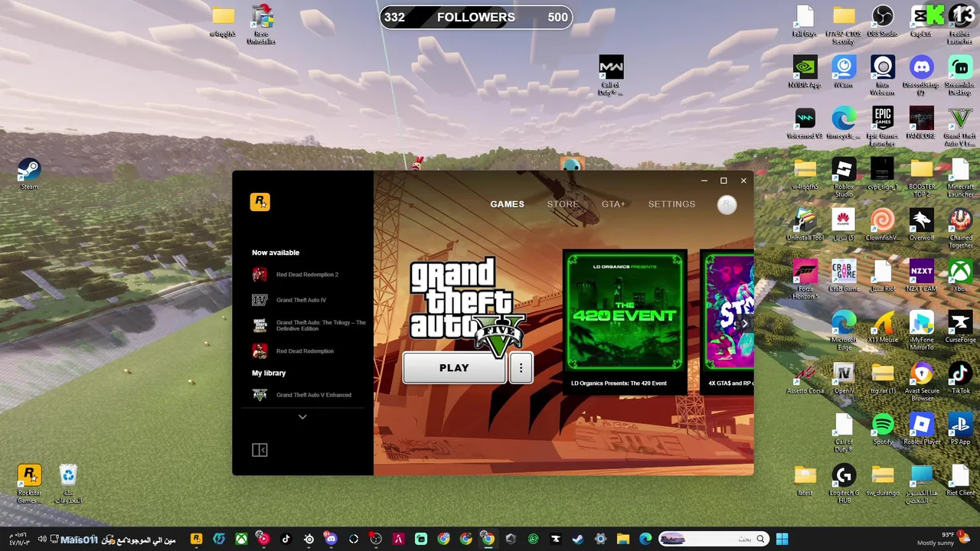Image resolution: width=980 pixels, height=551 pixels.
Task: Open Grand Theft Auto V desktop shortcut
Action: click(x=960, y=126)
